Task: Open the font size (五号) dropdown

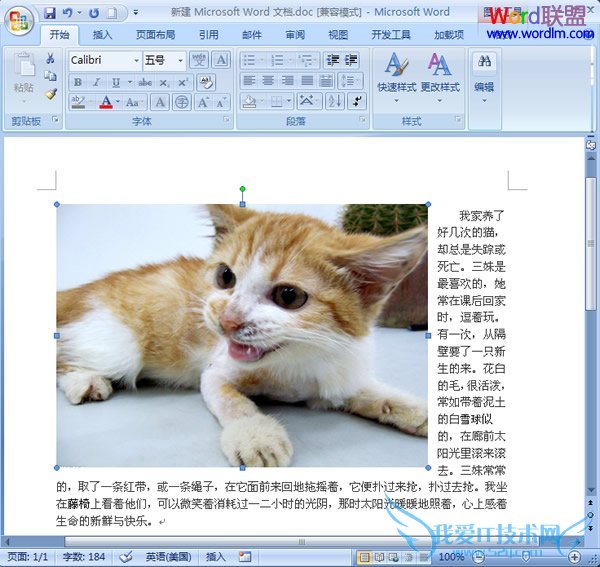Action: point(180,60)
